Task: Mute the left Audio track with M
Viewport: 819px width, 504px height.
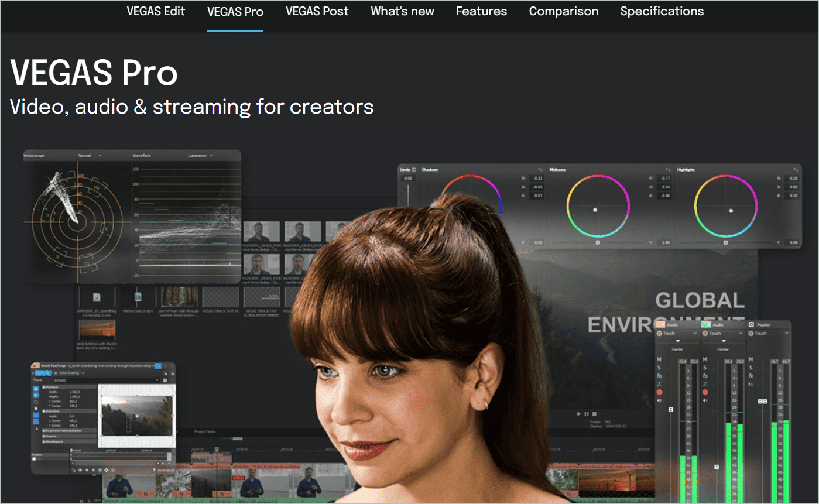Action: point(659,359)
